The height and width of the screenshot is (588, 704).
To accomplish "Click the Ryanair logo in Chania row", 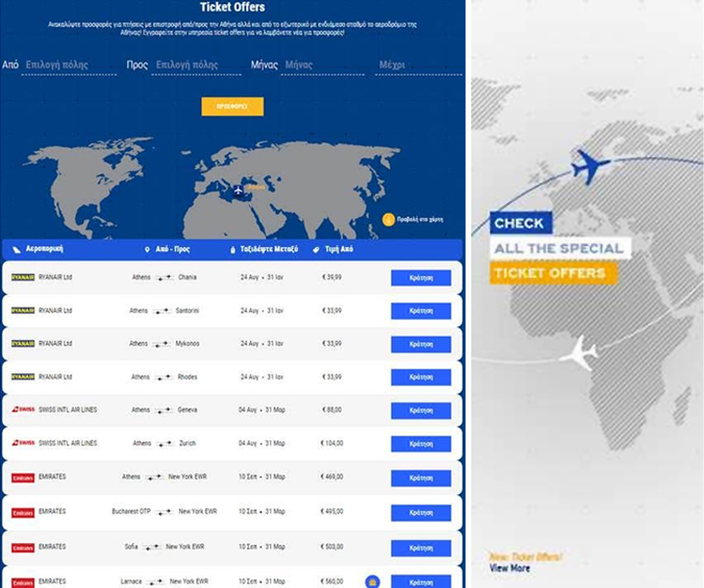I will click(x=23, y=277).
